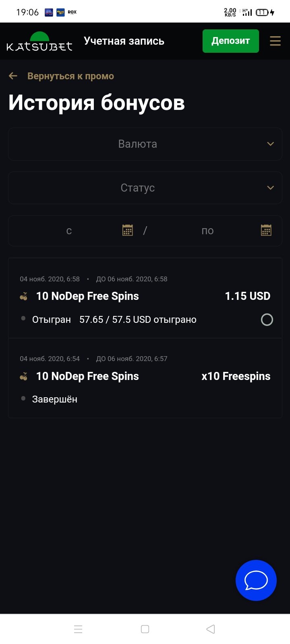Expand the Статус dropdown
Screen dimensions: 290x644
tap(138, 188)
